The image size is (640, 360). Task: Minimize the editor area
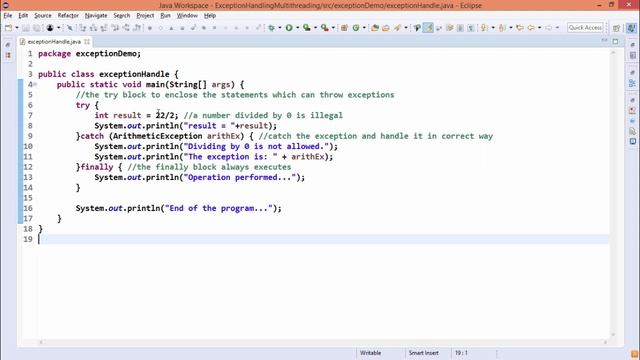click(604, 41)
